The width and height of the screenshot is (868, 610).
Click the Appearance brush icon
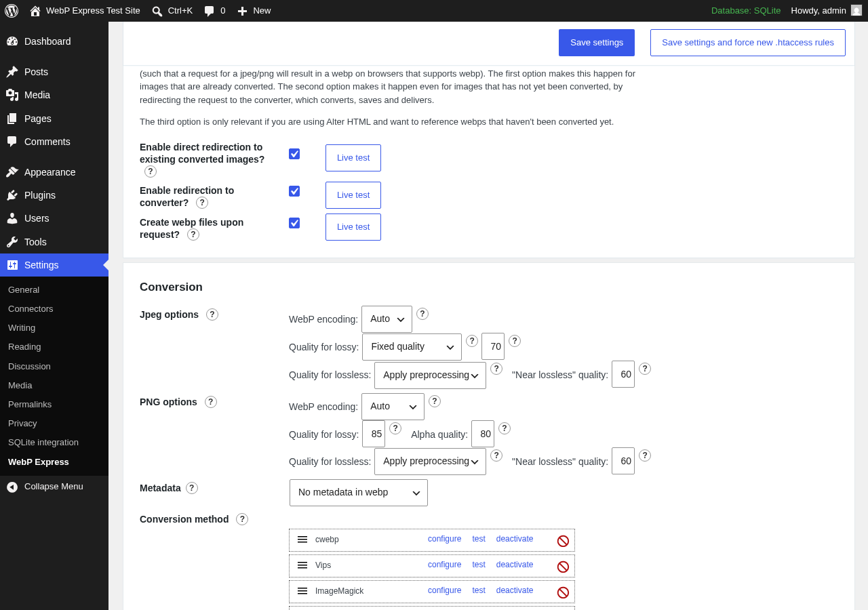point(12,172)
